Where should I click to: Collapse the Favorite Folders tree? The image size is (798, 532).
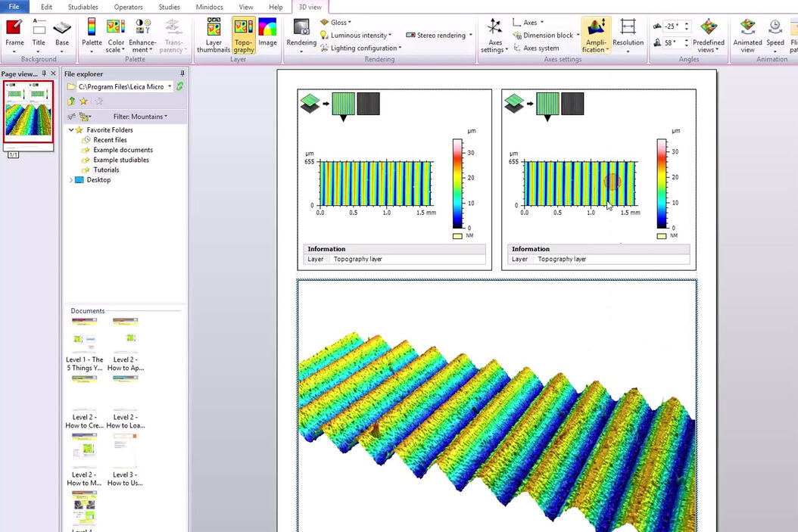70,129
